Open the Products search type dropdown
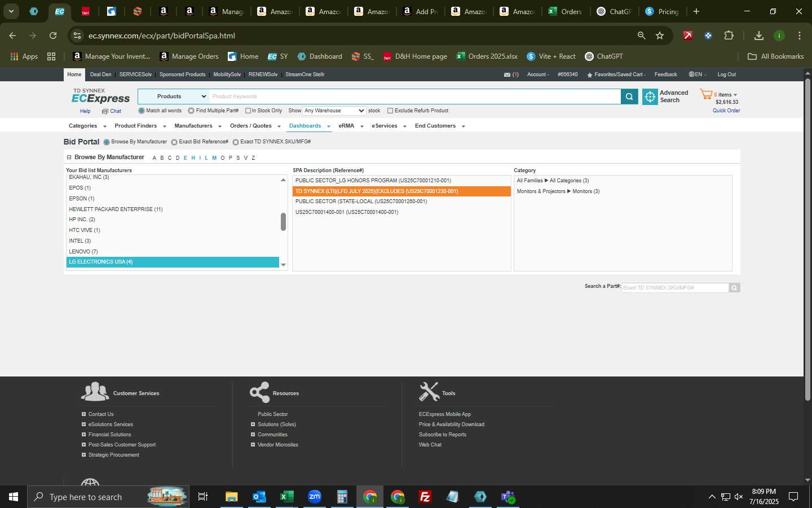812x508 pixels. [x=174, y=97]
